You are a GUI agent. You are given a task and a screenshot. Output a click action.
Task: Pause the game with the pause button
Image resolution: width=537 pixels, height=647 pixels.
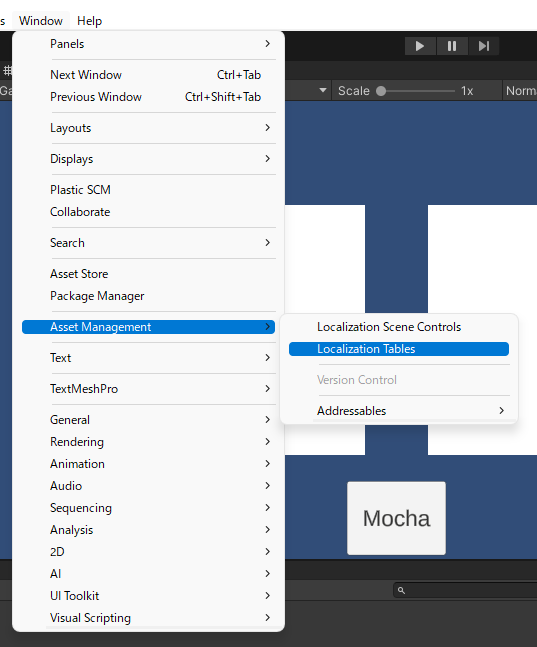pos(452,46)
